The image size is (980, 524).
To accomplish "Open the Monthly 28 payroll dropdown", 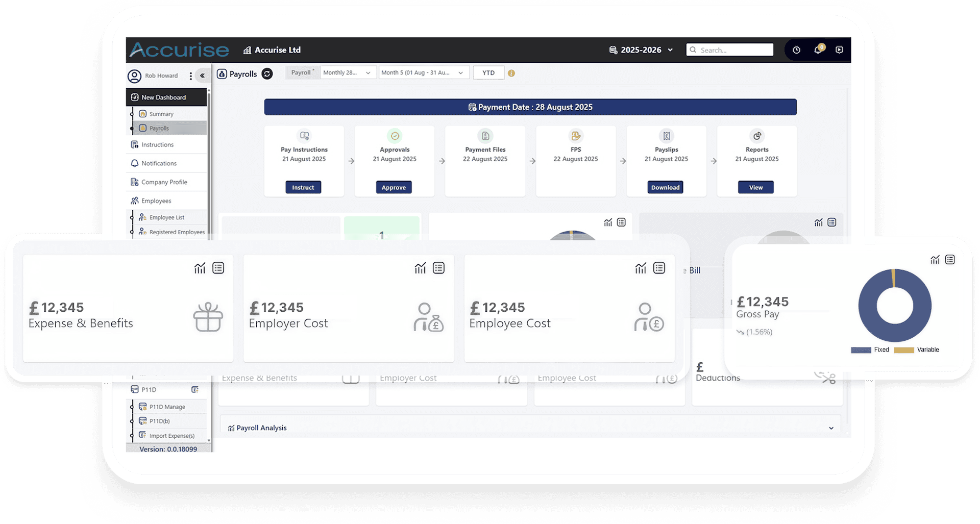I will point(348,72).
